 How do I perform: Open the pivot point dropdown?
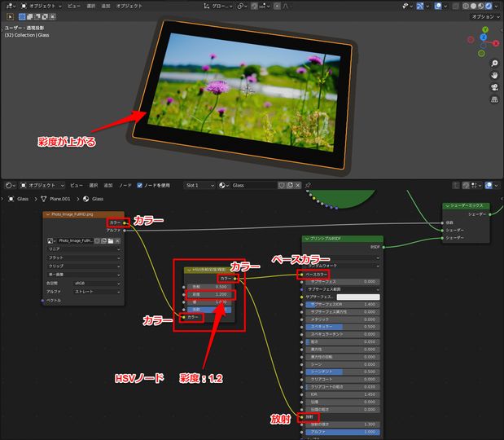pyautogui.click(x=242, y=6)
